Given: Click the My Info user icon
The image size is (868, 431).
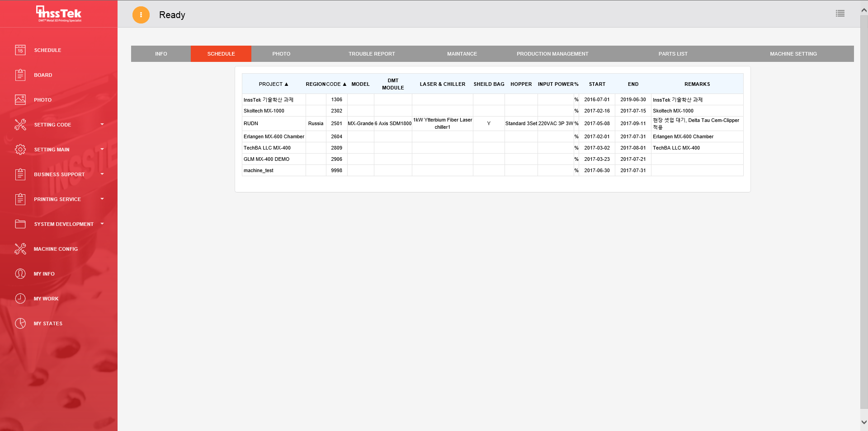Looking at the screenshot, I should click(20, 274).
